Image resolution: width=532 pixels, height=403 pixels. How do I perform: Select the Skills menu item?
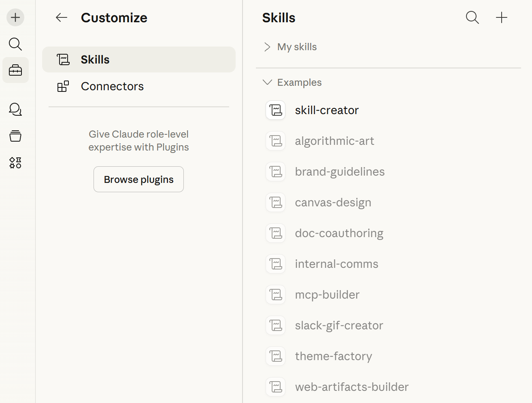(x=139, y=59)
